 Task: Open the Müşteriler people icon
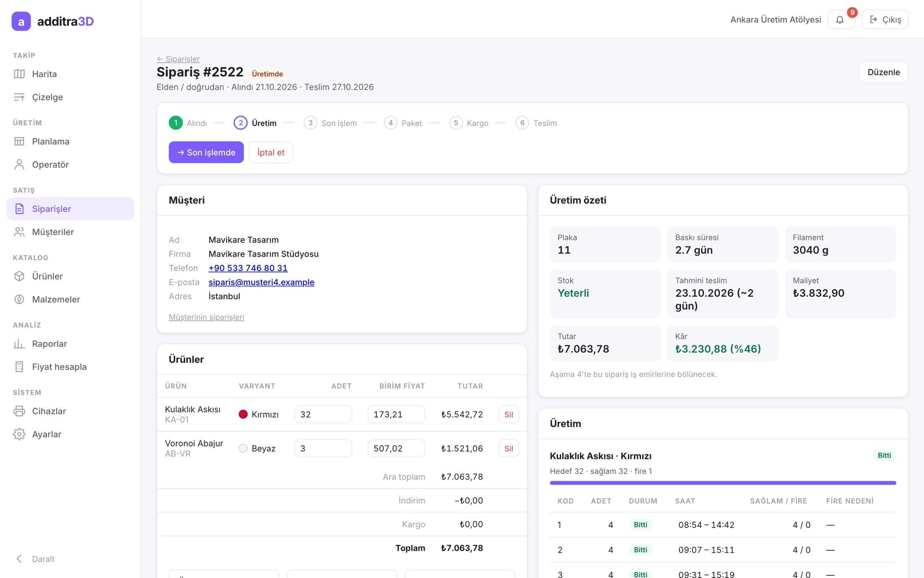click(19, 232)
